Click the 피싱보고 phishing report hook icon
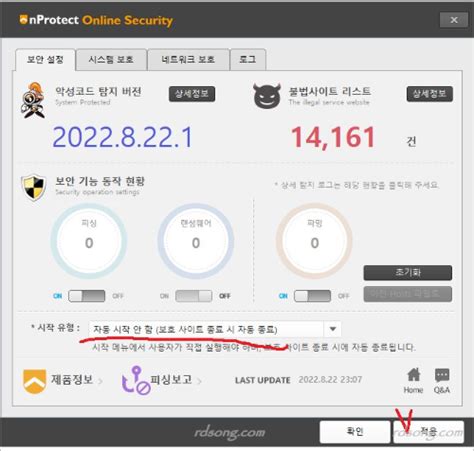The image size is (474, 451). click(136, 380)
